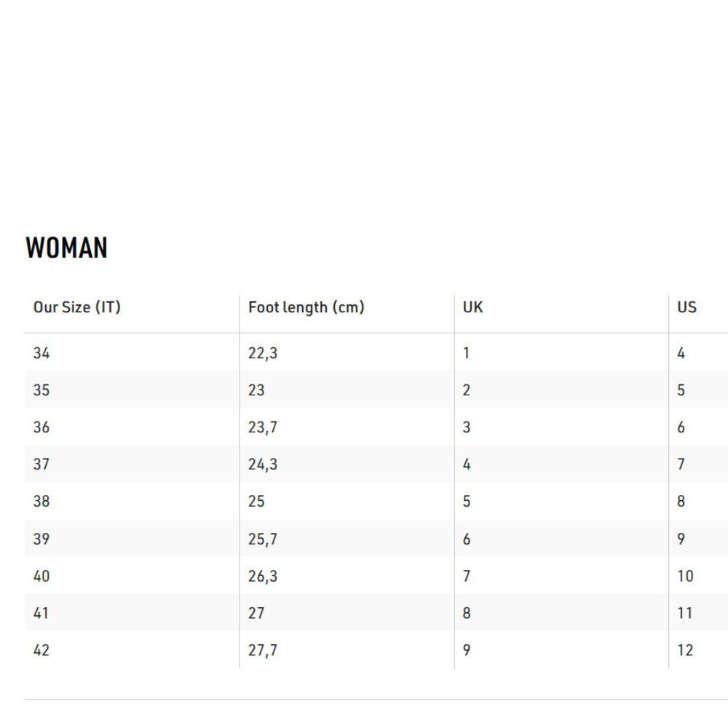Click the 24,3 foot length value
728x728 pixels.
pyautogui.click(x=262, y=464)
